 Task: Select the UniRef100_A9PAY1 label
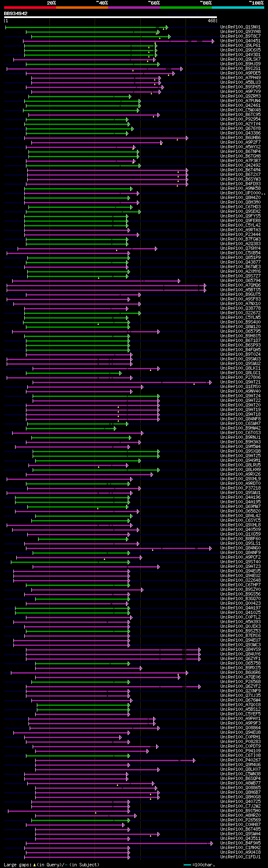pos(240,718)
